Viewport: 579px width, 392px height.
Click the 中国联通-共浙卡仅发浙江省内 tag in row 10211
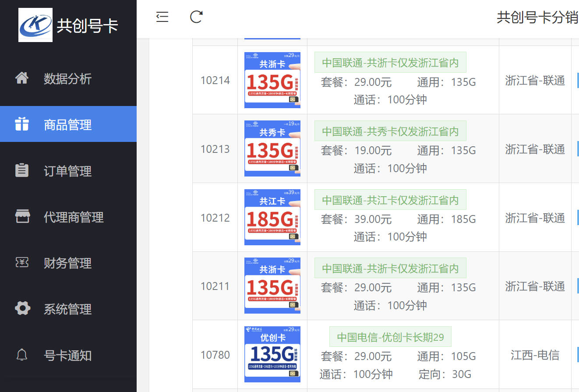pyautogui.click(x=390, y=268)
